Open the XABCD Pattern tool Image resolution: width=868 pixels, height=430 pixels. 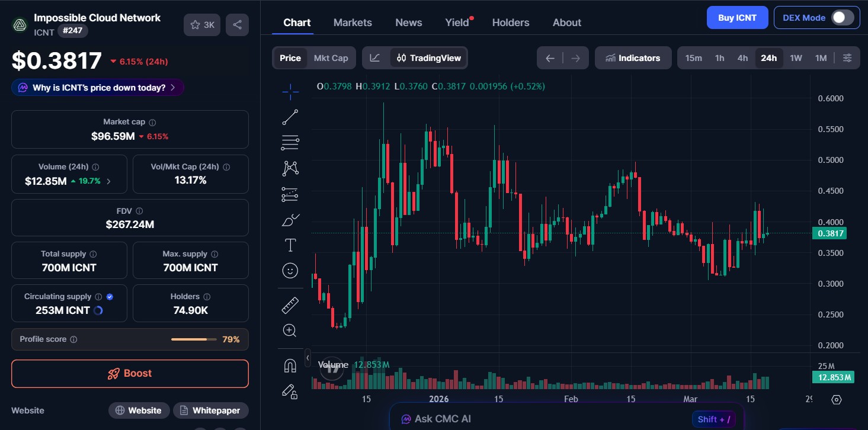point(290,168)
